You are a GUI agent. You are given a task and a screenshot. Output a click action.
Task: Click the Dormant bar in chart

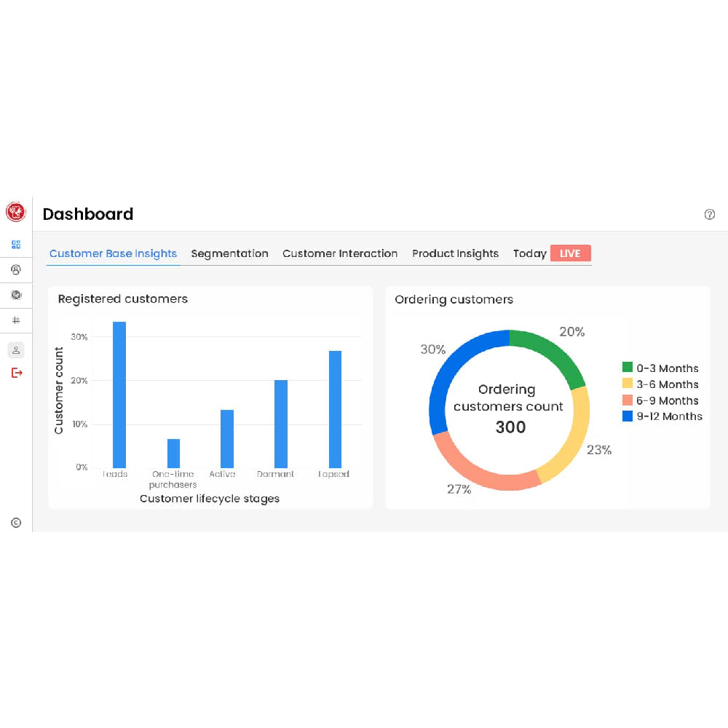tap(281, 424)
